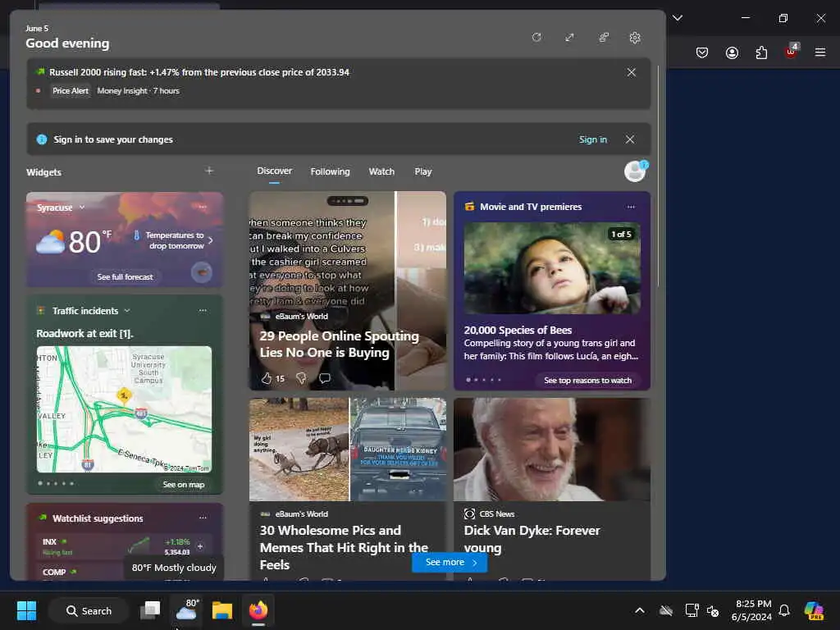The image size is (840, 630).
Task: Open Firefox extensions puzzle icon
Action: (x=761, y=52)
